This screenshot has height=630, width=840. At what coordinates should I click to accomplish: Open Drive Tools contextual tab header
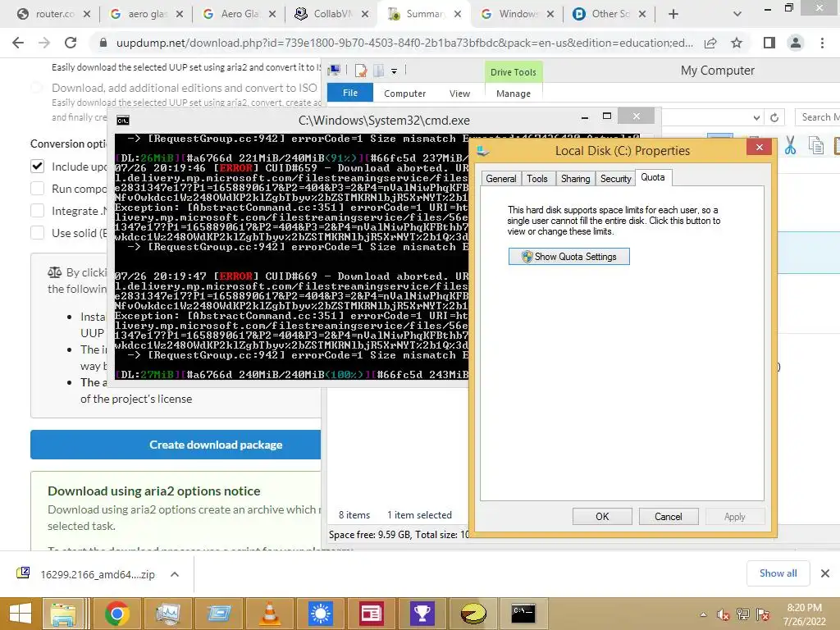click(514, 72)
